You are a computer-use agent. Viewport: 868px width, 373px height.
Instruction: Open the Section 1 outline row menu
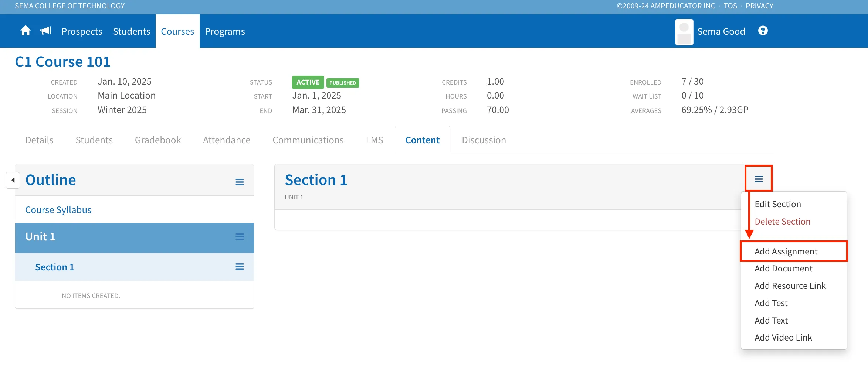click(x=240, y=267)
